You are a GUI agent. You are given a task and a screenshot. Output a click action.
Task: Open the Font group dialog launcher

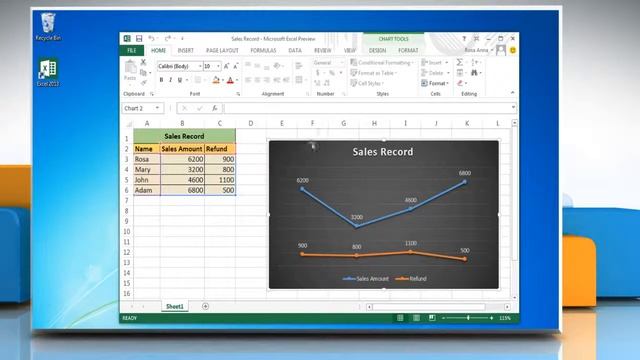238,94
